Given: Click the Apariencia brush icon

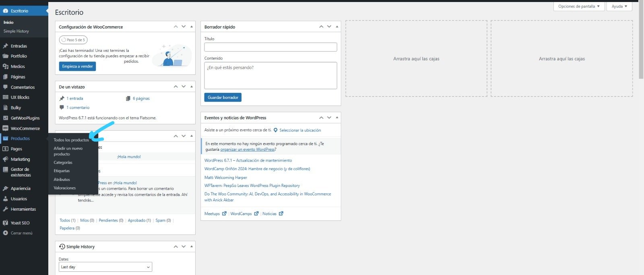Looking at the screenshot, I should click(x=6, y=188).
